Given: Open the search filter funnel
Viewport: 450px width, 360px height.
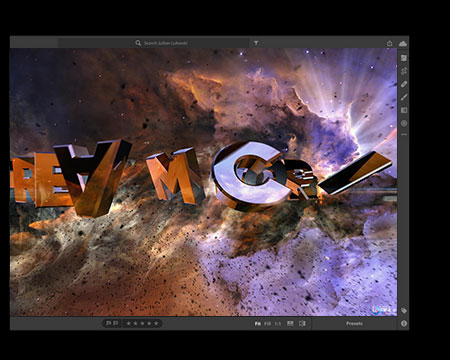Looking at the screenshot, I should 256,43.
